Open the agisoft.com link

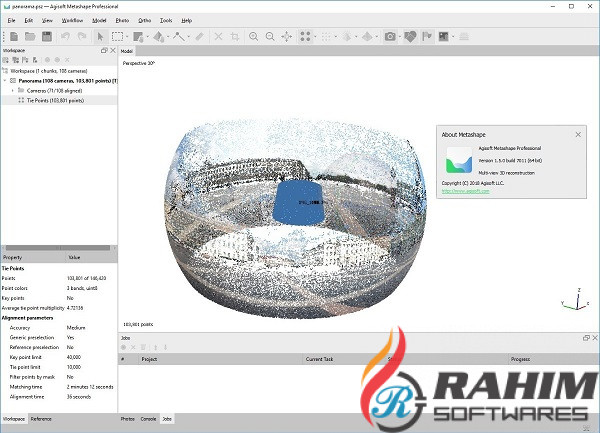[x=465, y=191]
